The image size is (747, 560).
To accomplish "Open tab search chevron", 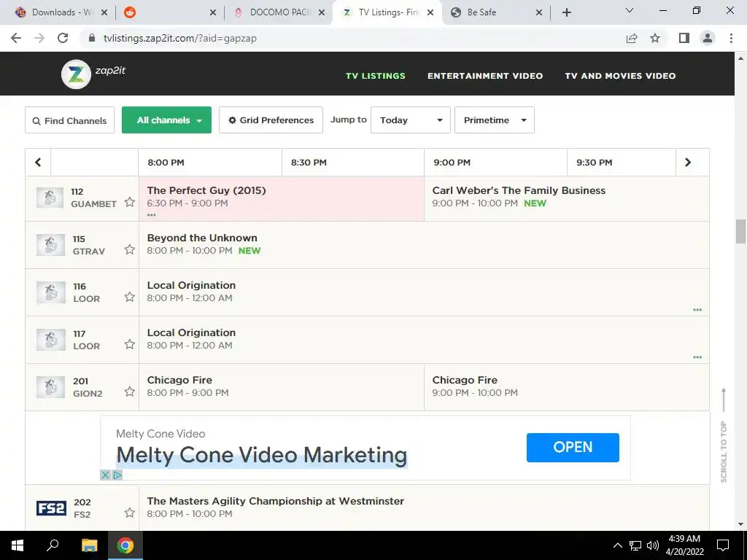I will [x=630, y=10].
